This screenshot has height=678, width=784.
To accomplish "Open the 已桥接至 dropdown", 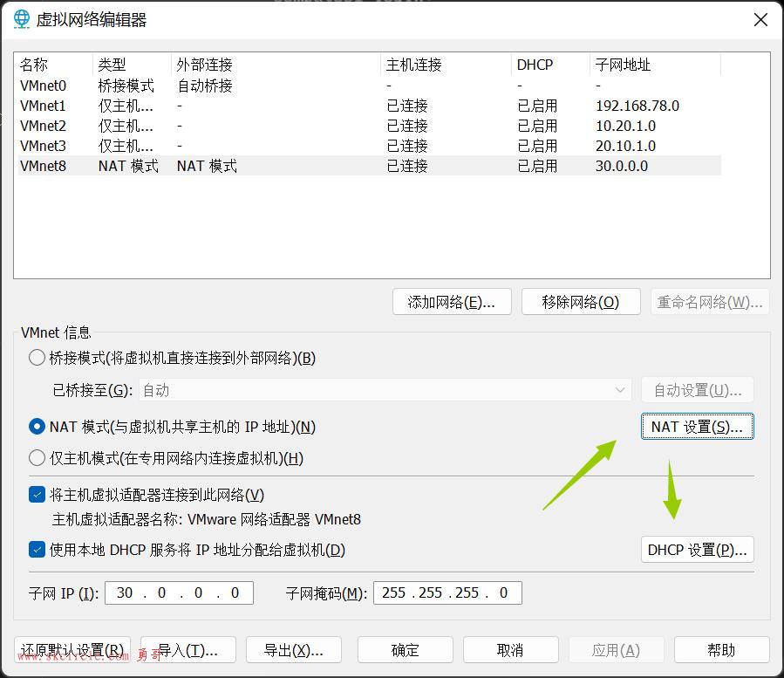I will click(x=385, y=390).
